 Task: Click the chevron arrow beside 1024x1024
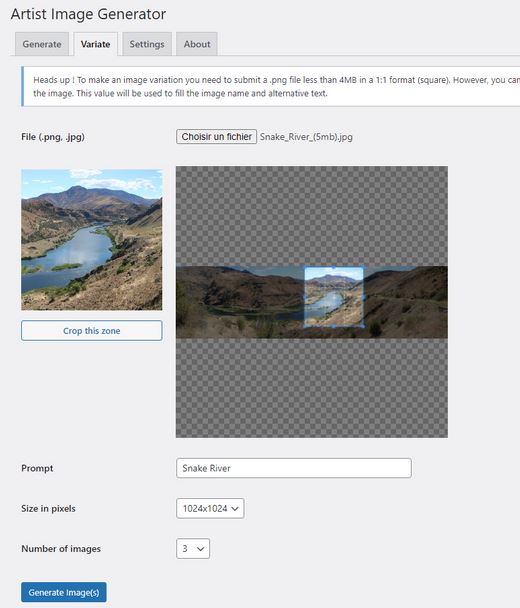coord(235,509)
